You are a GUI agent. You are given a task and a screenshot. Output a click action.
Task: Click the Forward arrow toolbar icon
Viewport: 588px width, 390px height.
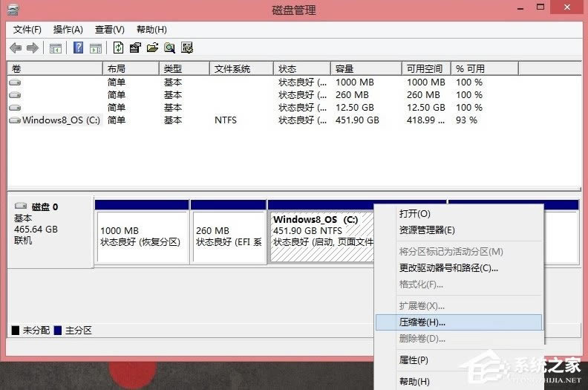[x=32, y=48]
